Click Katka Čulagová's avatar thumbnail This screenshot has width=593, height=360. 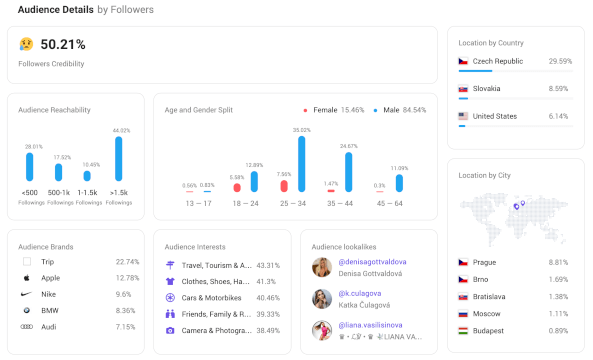point(322,299)
